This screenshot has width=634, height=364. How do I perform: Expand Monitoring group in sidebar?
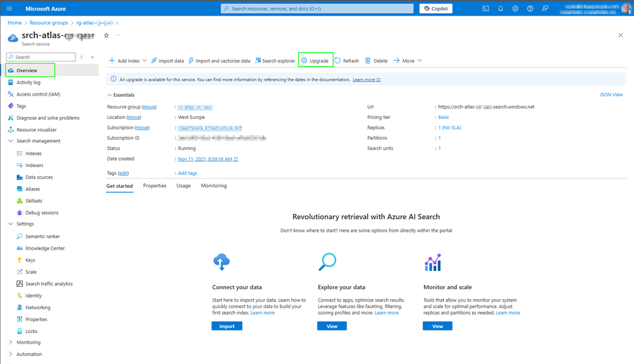[x=10, y=342]
